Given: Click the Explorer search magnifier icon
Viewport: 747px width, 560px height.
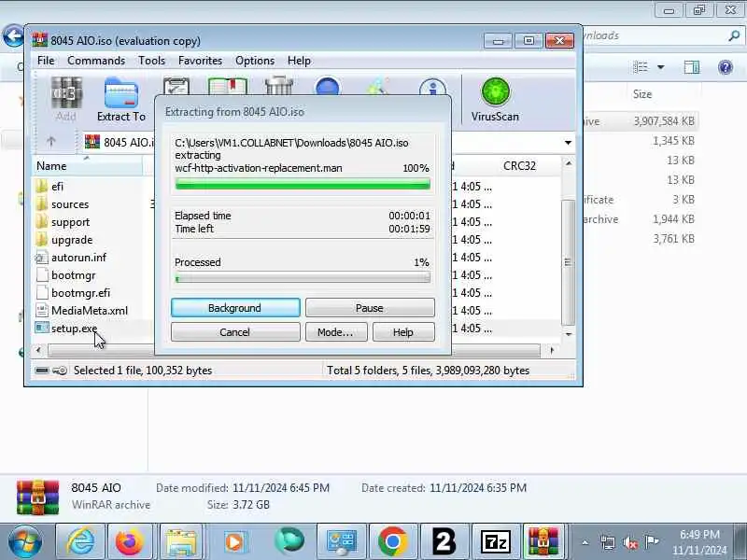Looking at the screenshot, I should click(x=734, y=35).
